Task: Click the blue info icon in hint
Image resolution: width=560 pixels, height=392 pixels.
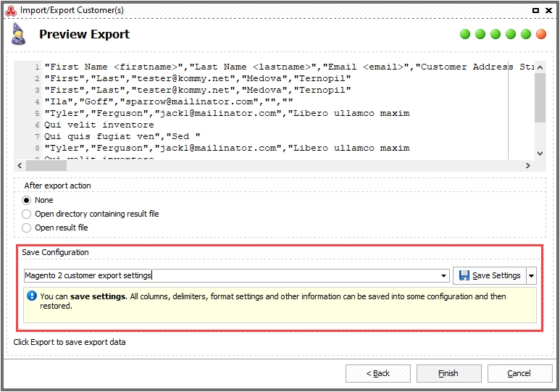Action: click(x=32, y=296)
